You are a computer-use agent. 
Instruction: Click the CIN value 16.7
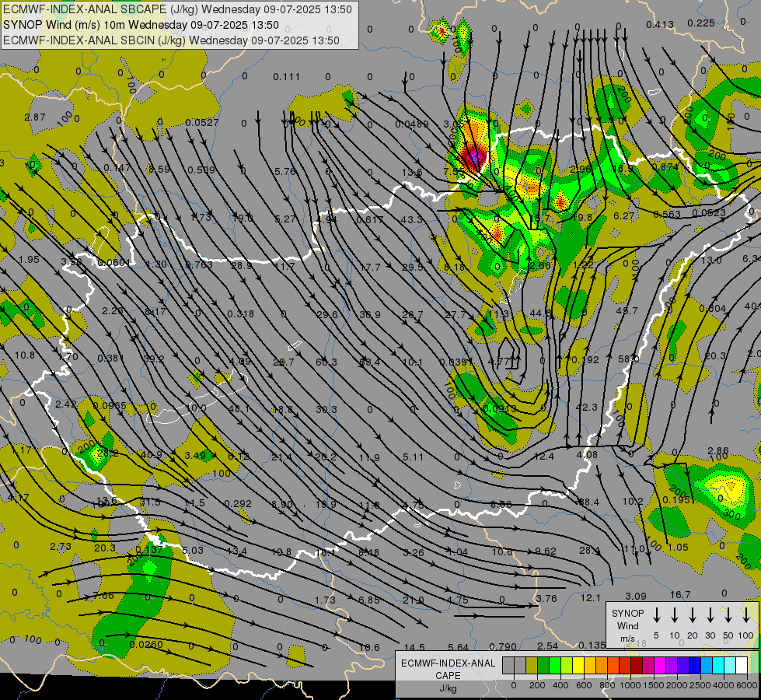coord(680,594)
